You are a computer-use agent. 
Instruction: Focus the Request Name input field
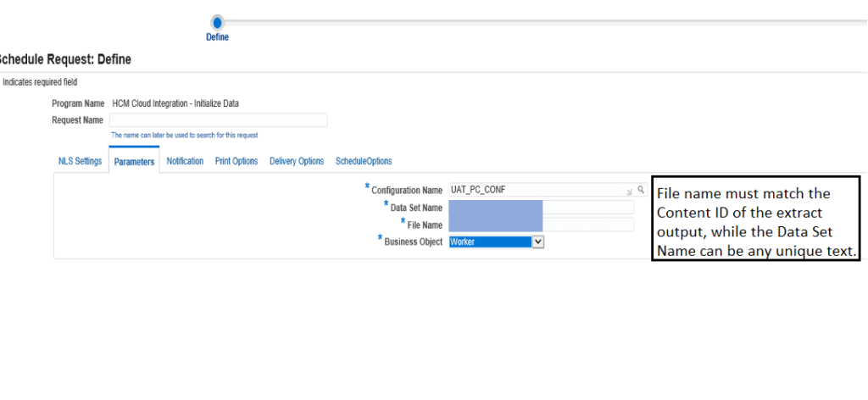[x=218, y=120]
